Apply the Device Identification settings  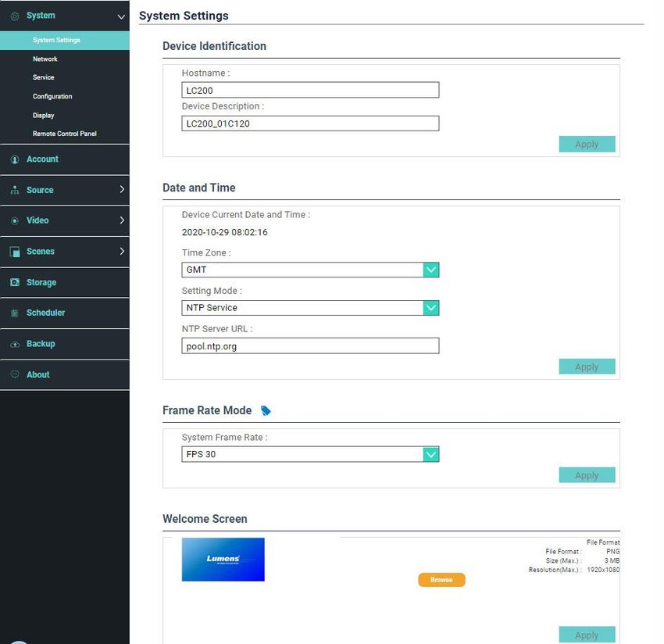(587, 144)
